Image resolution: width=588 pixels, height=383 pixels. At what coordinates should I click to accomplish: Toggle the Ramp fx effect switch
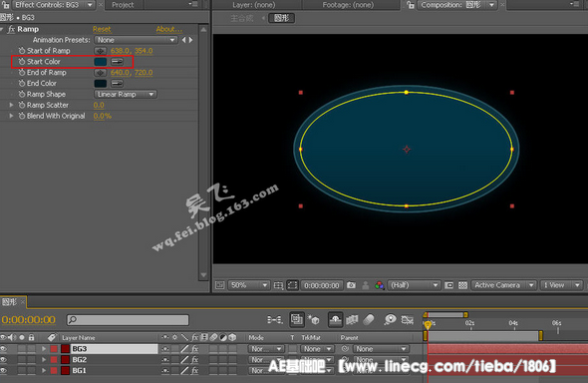click(x=11, y=29)
